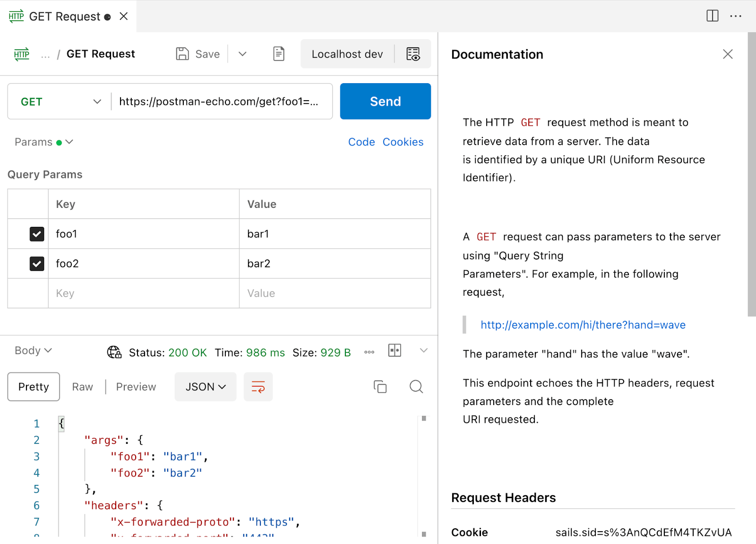This screenshot has height=544, width=756.
Task: Collapse the response section chevron
Action: click(x=424, y=350)
